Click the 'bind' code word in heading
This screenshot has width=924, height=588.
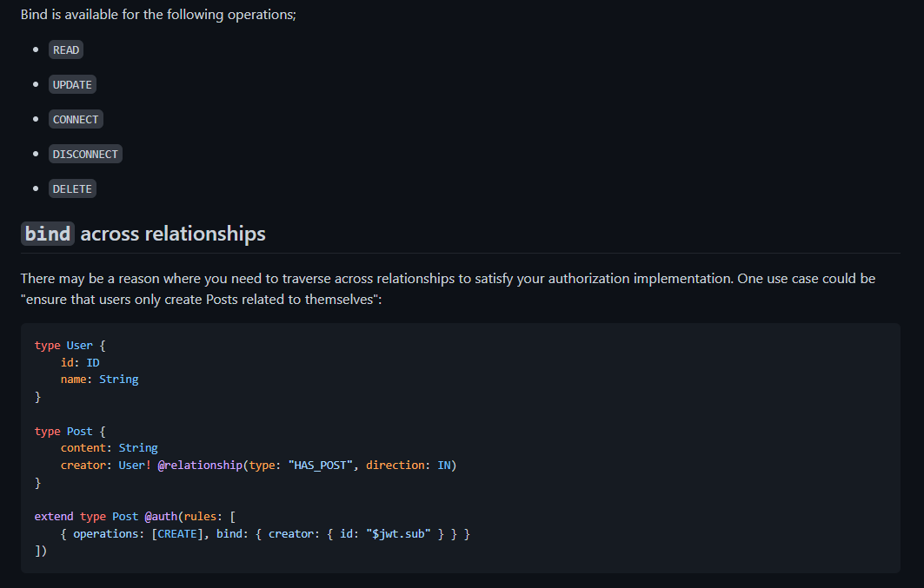point(48,234)
